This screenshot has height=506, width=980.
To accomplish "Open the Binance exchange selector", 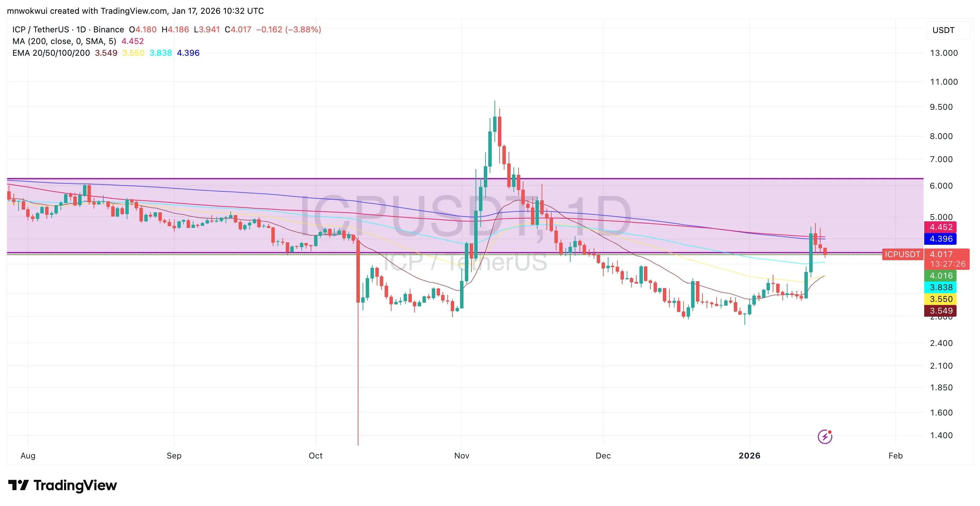I will point(108,29).
